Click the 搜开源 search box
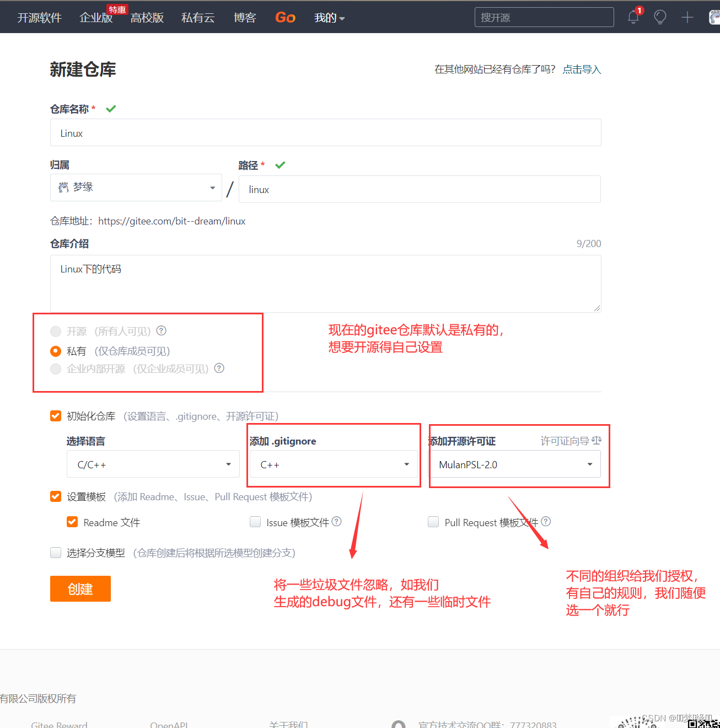720x728 pixels. coord(544,17)
